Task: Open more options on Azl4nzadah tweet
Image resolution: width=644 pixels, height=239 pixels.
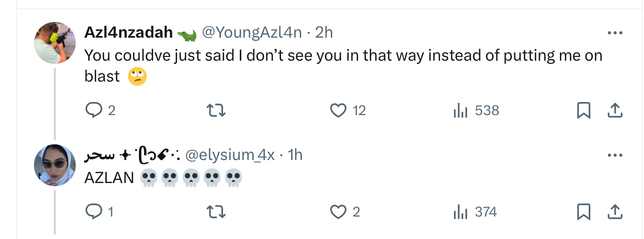Action: [615, 33]
